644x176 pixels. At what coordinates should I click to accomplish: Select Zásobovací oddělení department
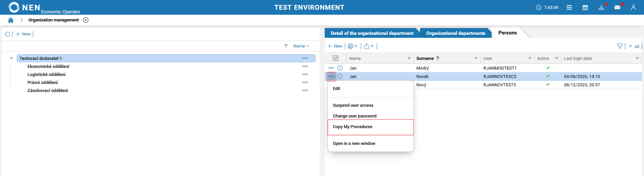coord(48,90)
